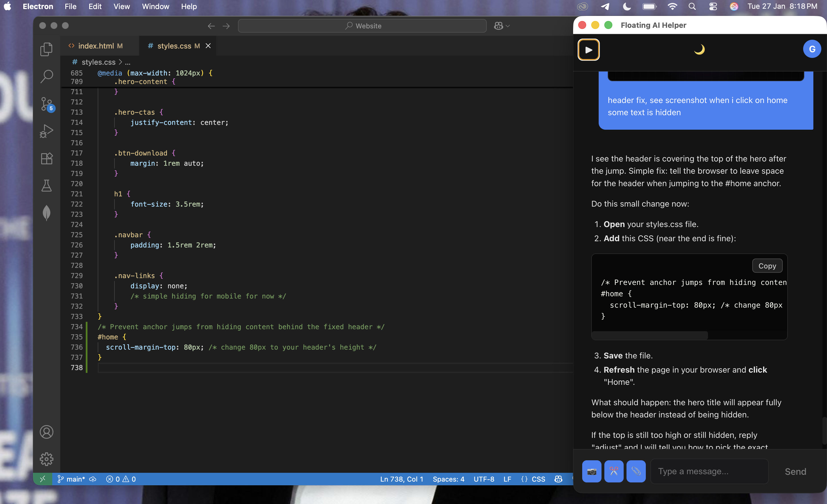Open Source Control view with badge
This screenshot has width=827, height=504.
pyautogui.click(x=46, y=104)
